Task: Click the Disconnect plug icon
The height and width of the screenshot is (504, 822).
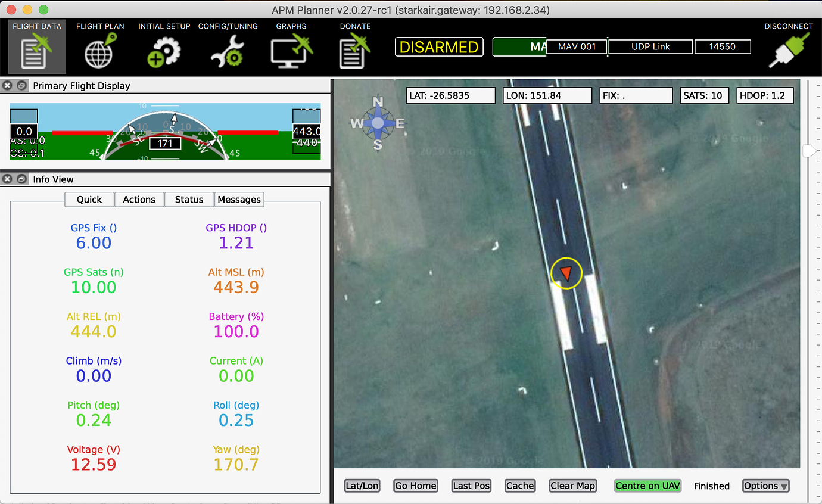Action: click(789, 51)
